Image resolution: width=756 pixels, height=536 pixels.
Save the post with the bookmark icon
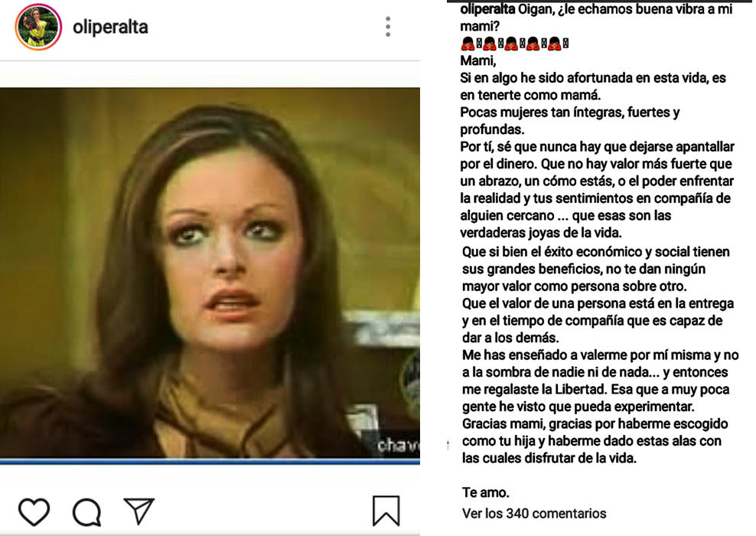tap(386, 511)
